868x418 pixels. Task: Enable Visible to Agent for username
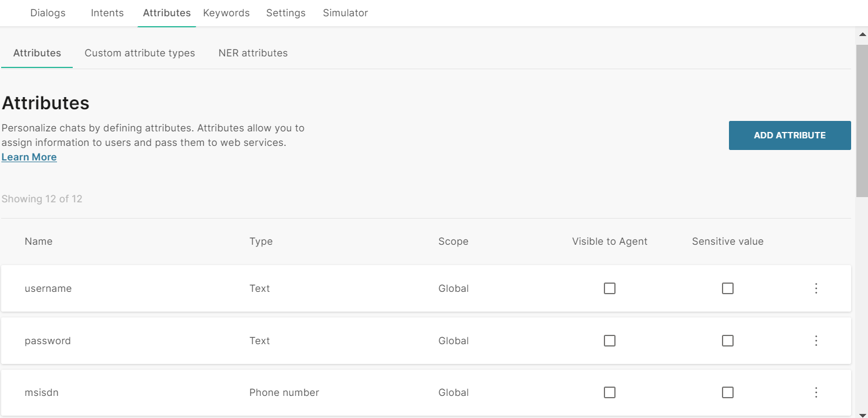609,288
